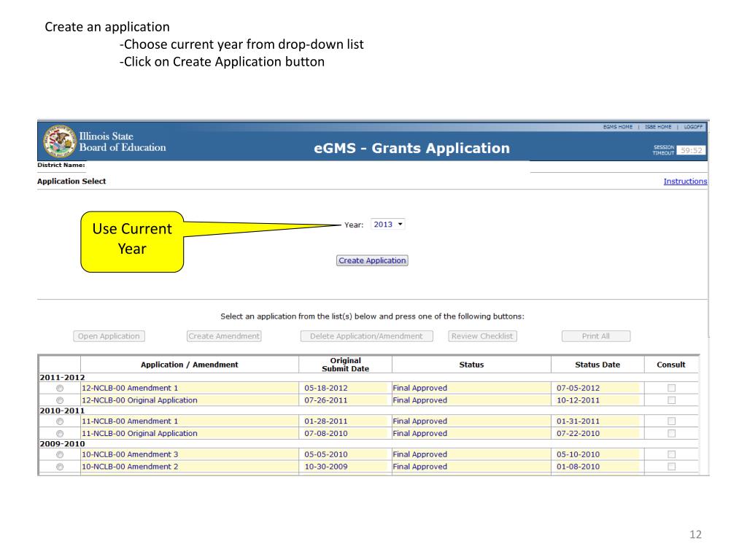747x560 pixels.
Task: Go to ISBE HOME link
Action: (658, 127)
